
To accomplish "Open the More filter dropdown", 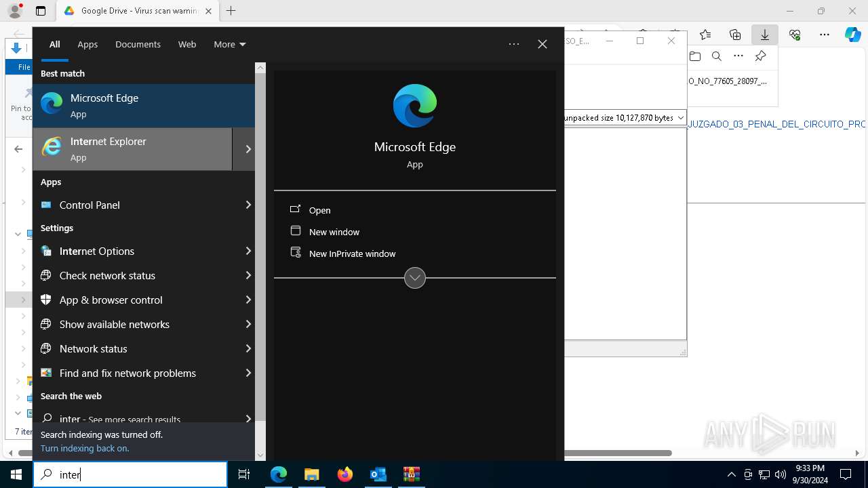I will click(230, 44).
